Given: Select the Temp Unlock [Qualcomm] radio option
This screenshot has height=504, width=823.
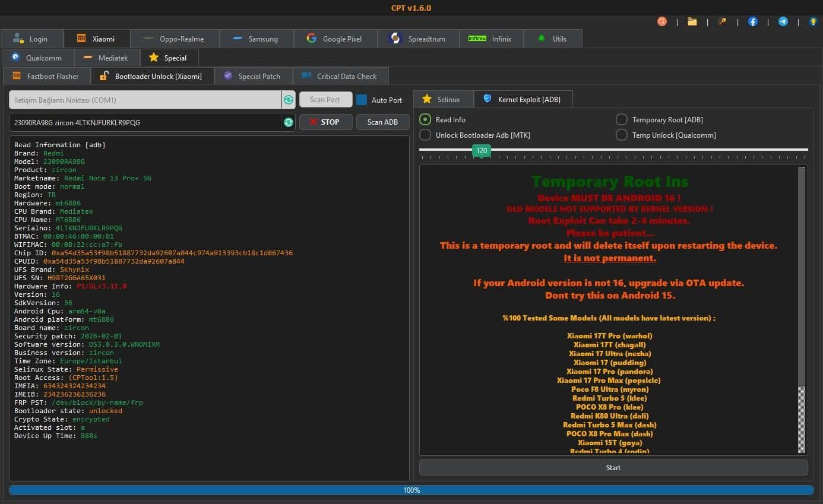Looking at the screenshot, I should coord(622,135).
